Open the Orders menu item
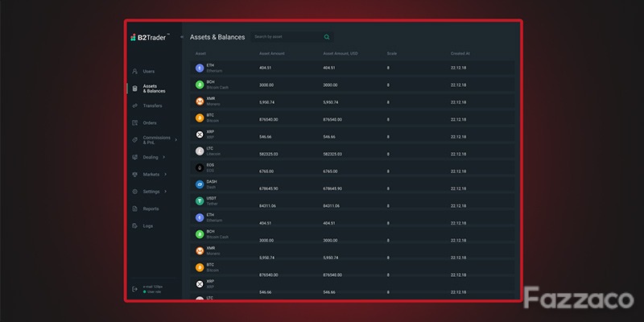644x322 pixels. pyautogui.click(x=150, y=123)
